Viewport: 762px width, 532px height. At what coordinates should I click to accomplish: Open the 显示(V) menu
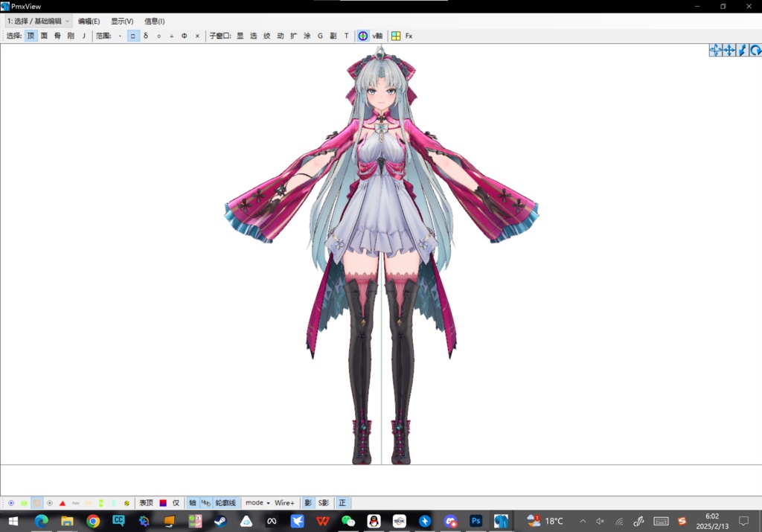(121, 21)
